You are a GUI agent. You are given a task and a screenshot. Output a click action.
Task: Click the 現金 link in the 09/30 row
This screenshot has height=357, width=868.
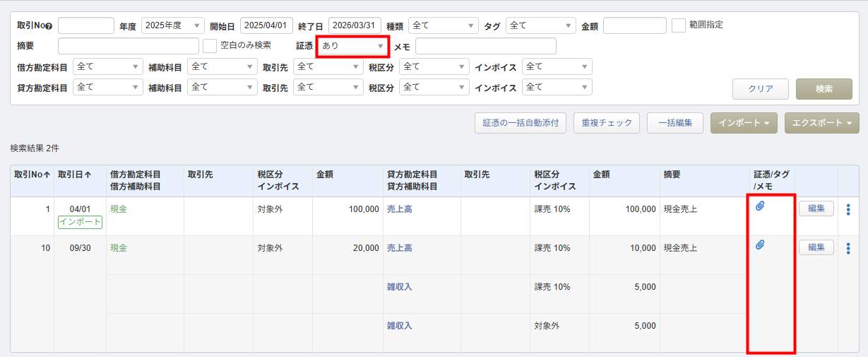[x=119, y=248]
